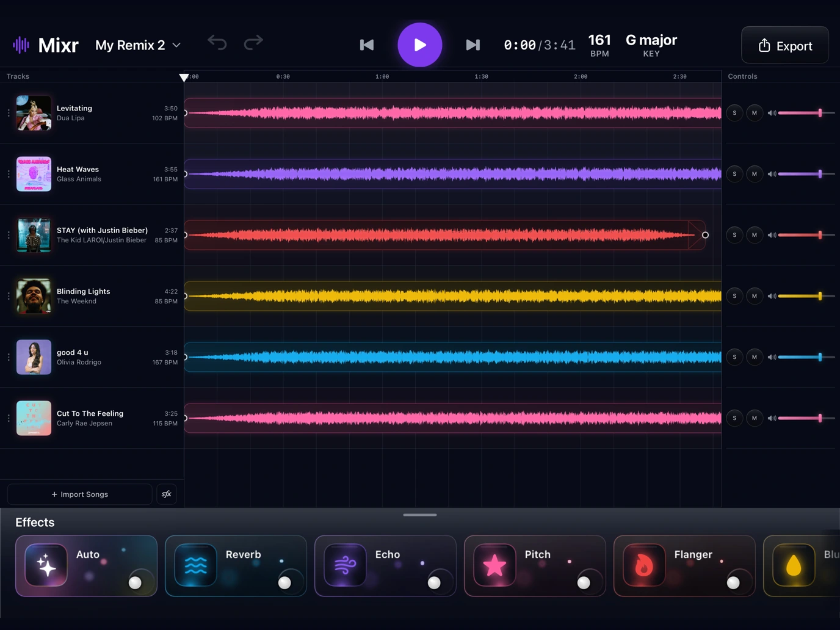Click the Echo effect knob
The width and height of the screenshot is (840, 630).
435,582
